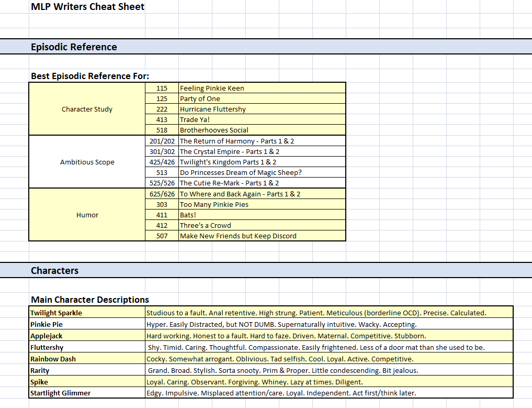The height and width of the screenshot is (408, 532).
Task: Select the 'Main Character Descriptions' heading
Action: tap(90, 300)
